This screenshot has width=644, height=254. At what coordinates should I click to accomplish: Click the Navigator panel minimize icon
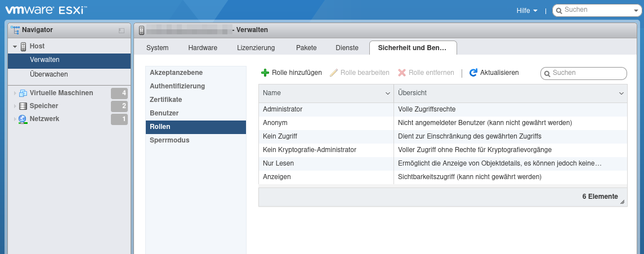coord(121,30)
